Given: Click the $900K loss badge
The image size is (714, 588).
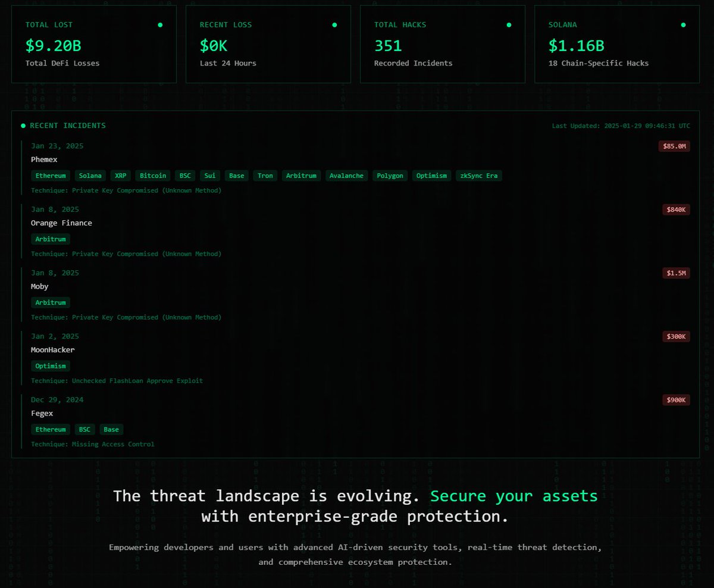Looking at the screenshot, I should (676, 400).
